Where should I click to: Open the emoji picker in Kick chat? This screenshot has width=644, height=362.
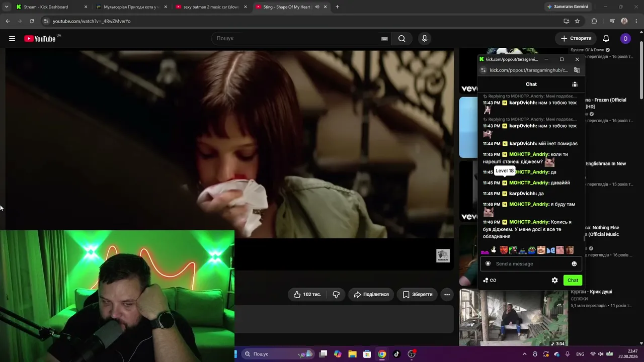[x=574, y=264]
